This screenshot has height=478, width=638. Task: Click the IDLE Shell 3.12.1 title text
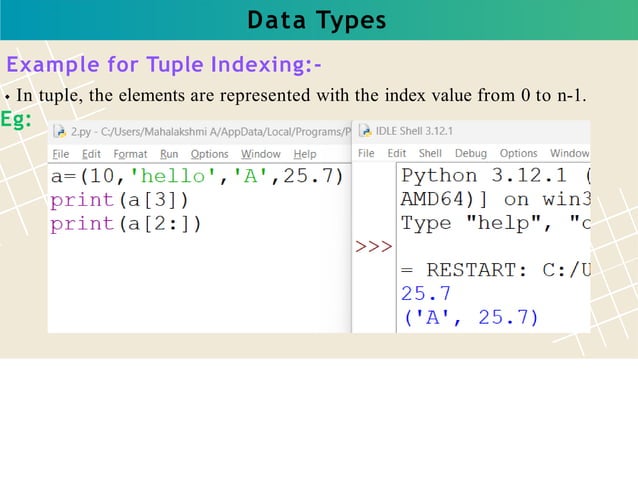point(414,131)
